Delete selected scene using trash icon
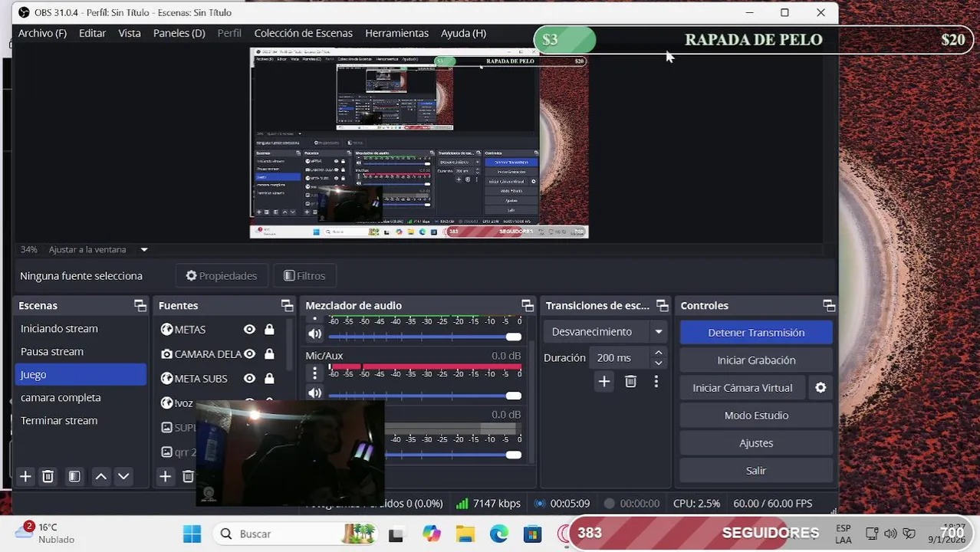Viewport: 980px width, 552px height. pos(48,476)
